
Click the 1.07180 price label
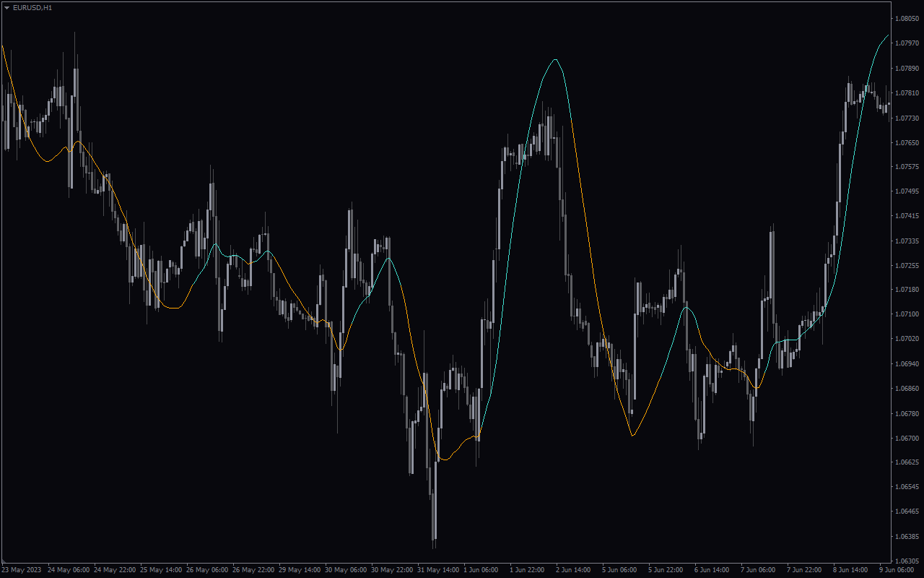(907, 290)
